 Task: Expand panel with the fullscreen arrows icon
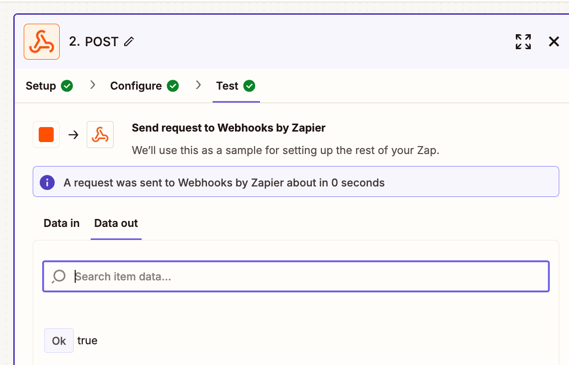point(523,42)
